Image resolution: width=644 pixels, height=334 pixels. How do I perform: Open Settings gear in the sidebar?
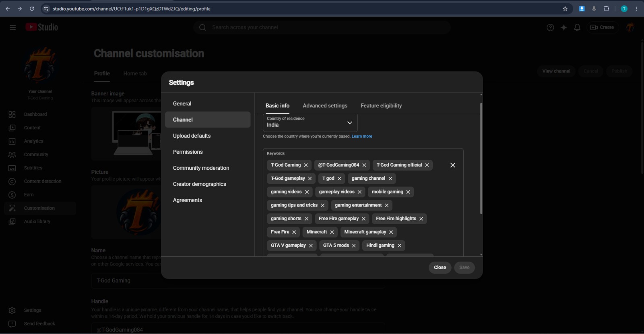[x=40, y=310]
